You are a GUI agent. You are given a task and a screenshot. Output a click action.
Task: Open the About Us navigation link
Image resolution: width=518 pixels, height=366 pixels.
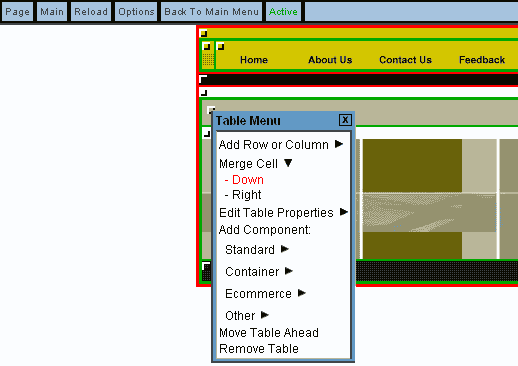[x=330, y=60]
